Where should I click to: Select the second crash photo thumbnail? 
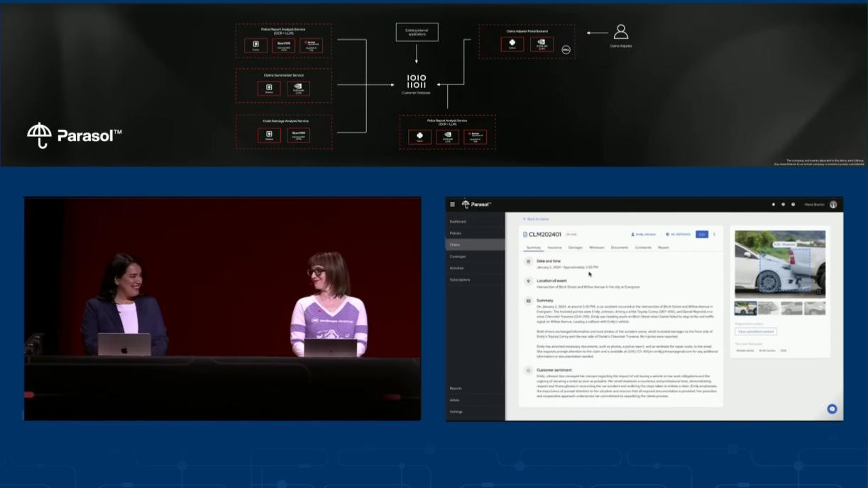769,308
